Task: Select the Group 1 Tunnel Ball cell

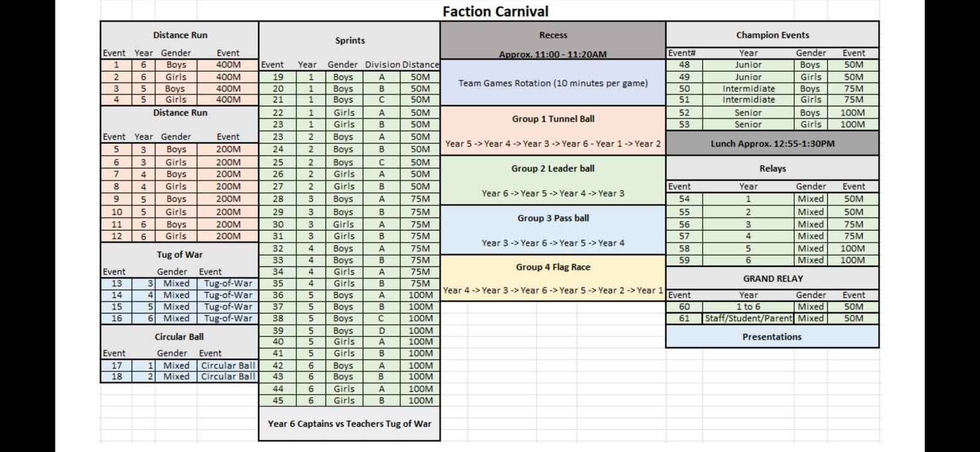Action: tap(553, 119)
